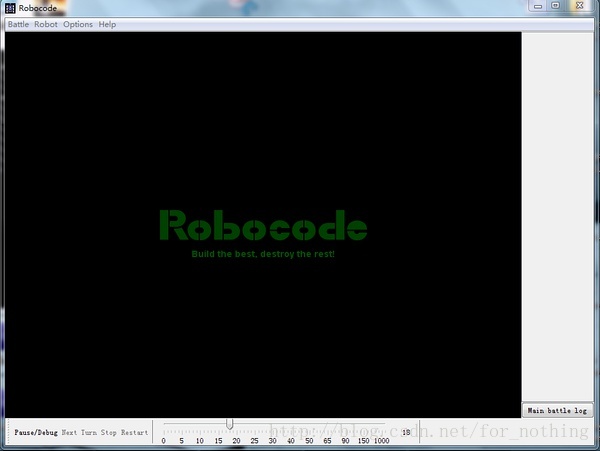Click the speed value 18 label

[x=406, y=432]
